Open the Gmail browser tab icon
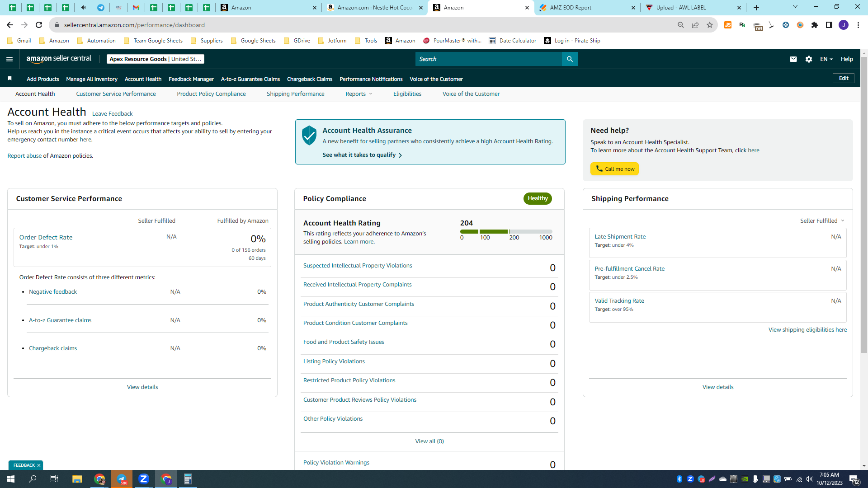 click(x=136, y=8)
